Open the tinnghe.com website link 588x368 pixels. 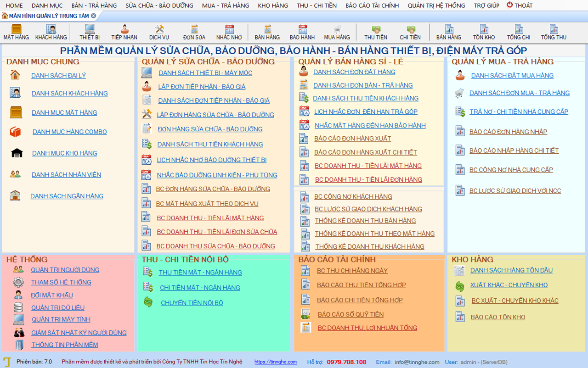[275, 362]
